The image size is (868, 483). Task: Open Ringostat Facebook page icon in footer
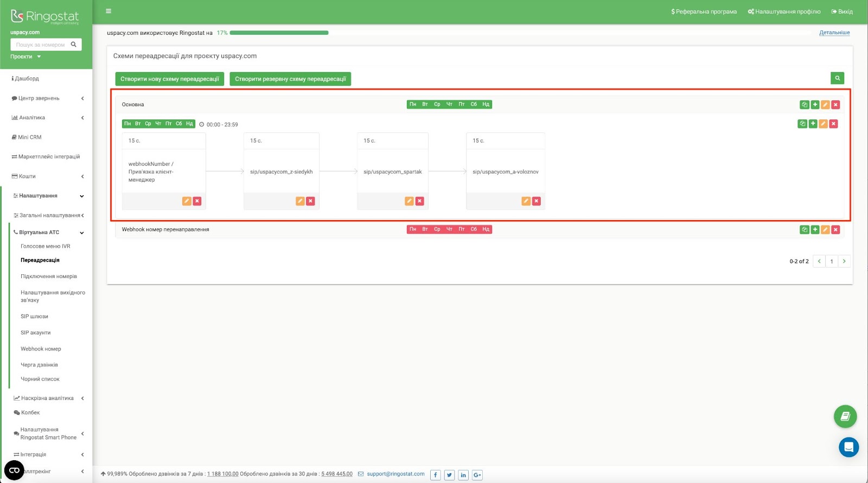[435, 475]
